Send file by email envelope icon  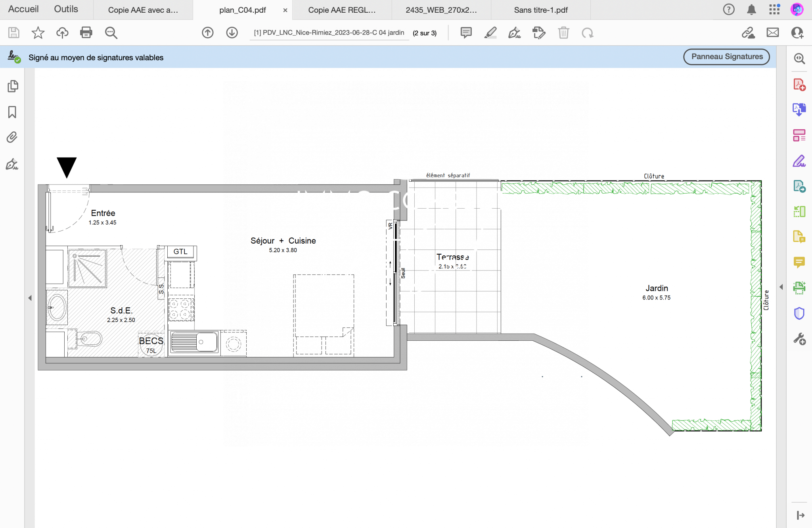773,33
